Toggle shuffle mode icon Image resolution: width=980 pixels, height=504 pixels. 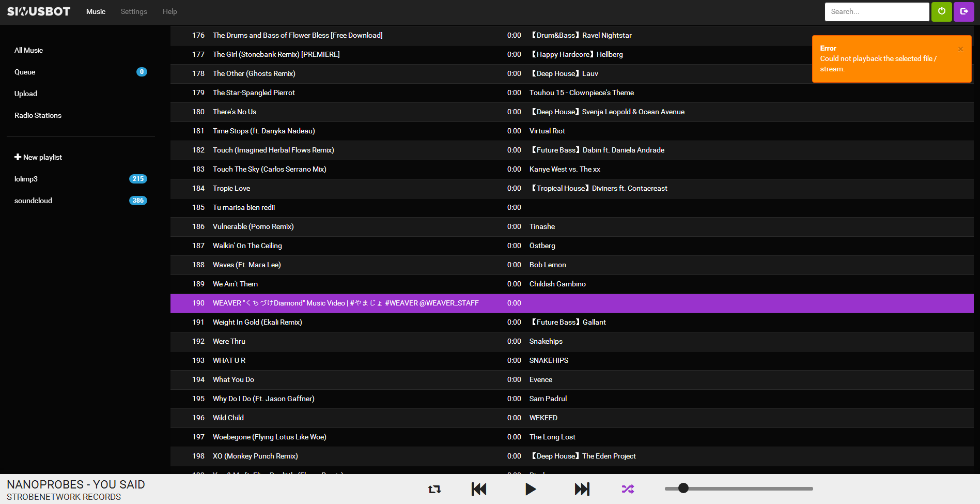(628, 489)
